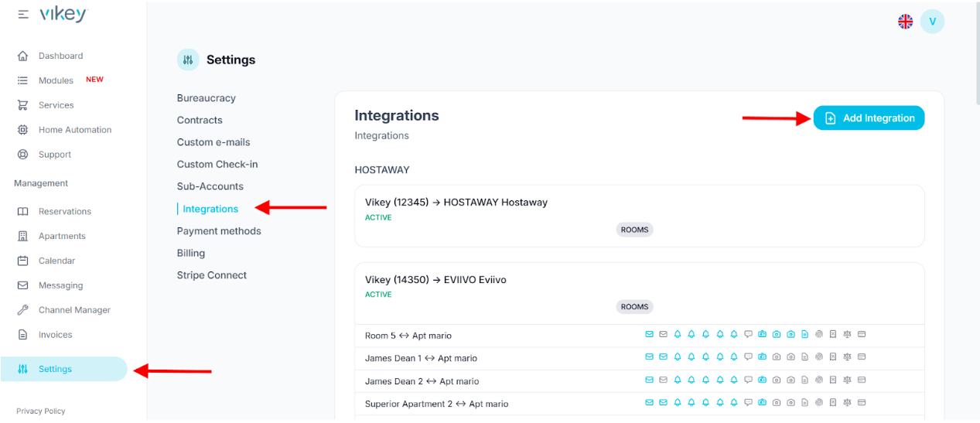Click the gray envelope icon in James Dean 2 row
This screenshot has width=980, height=423.
click(x=663, y=380)
